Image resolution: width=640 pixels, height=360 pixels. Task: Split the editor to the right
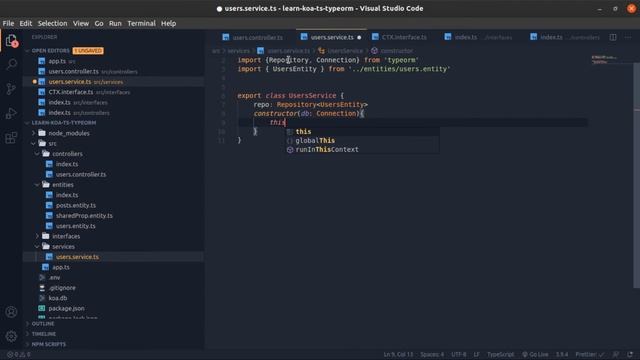(x=613, y=37)
